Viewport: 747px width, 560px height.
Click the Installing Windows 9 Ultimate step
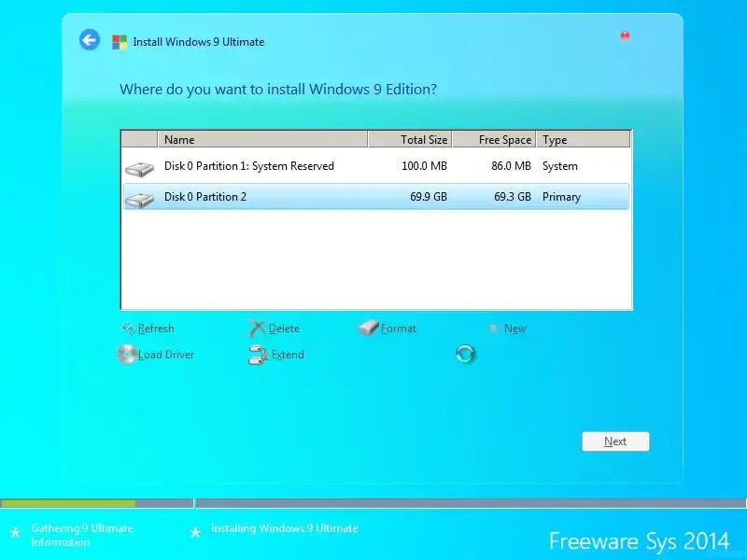click(285, 528)
